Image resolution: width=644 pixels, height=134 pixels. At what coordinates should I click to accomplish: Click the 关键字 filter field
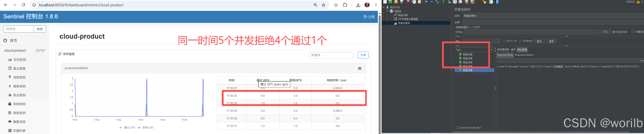coord(331,55)
